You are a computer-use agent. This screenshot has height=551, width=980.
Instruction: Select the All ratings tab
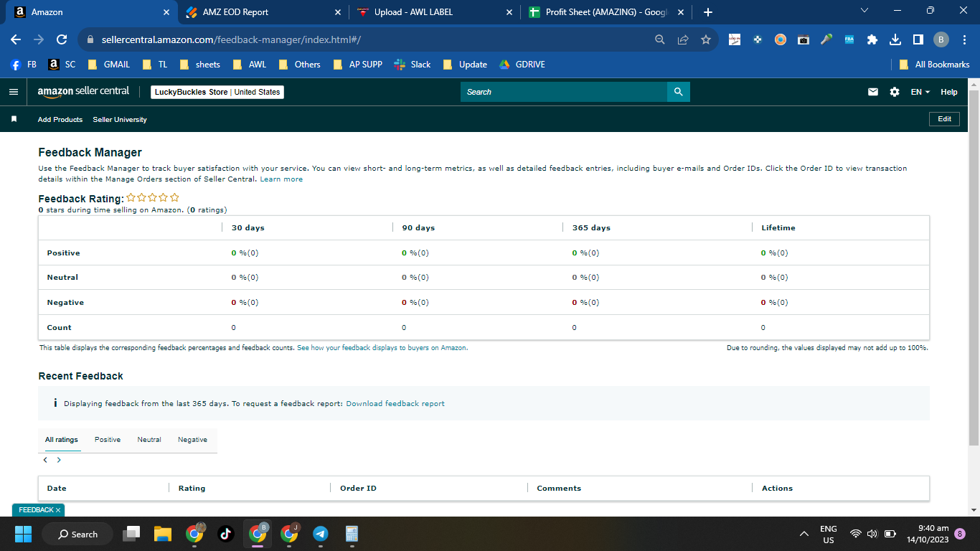[x=62, y=439]
